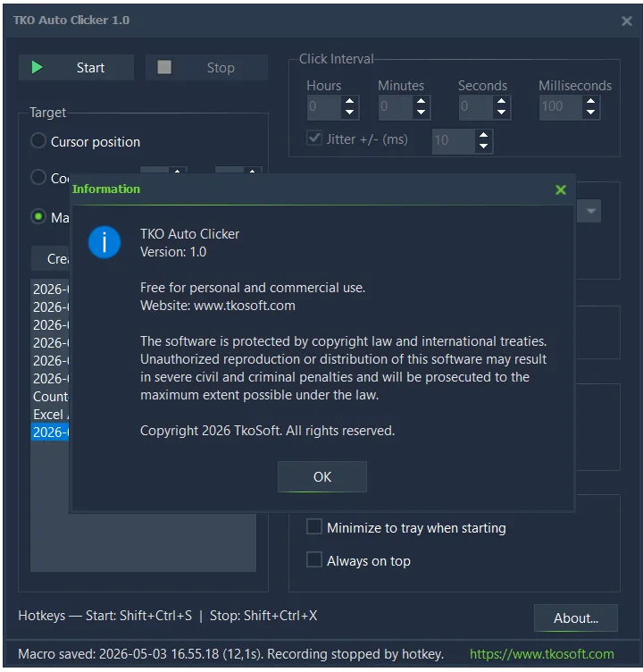Viewport: 643px width, 672px height.
Task: Increase the Jitter value with up arrow
Action: [484, 135]
